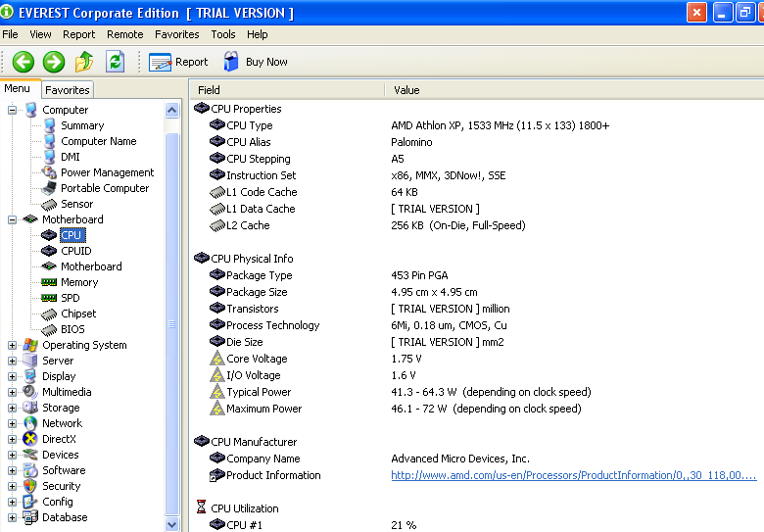
Task: Open the Remote menu
Action: (124, 34)
